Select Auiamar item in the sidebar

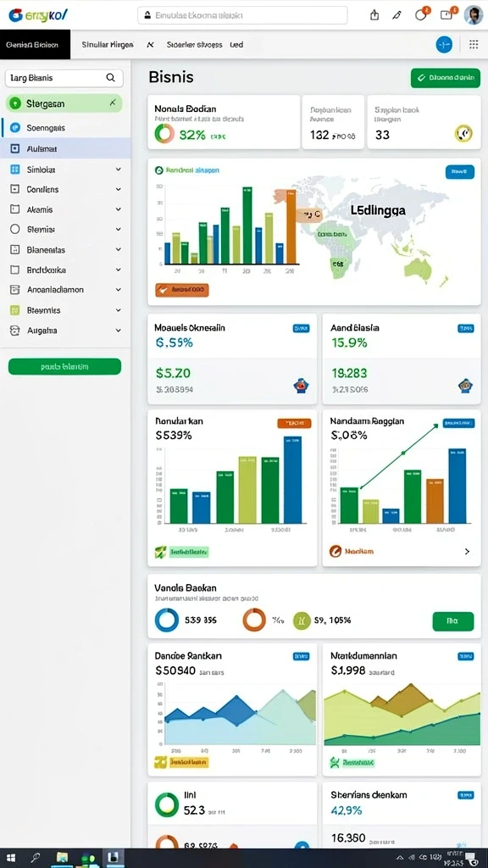click(x=66, y=148)
